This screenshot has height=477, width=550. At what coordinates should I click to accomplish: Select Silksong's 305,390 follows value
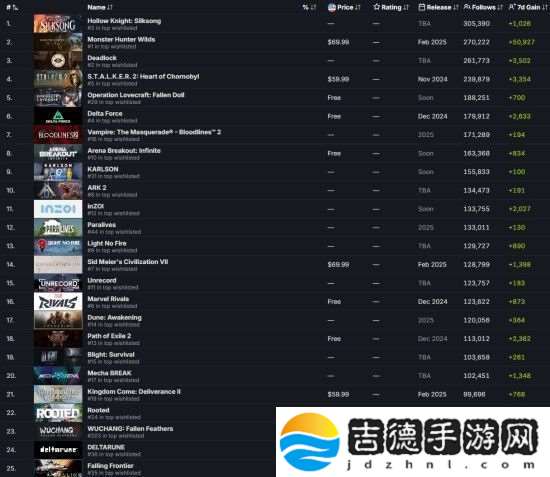(x=476, y=23)
